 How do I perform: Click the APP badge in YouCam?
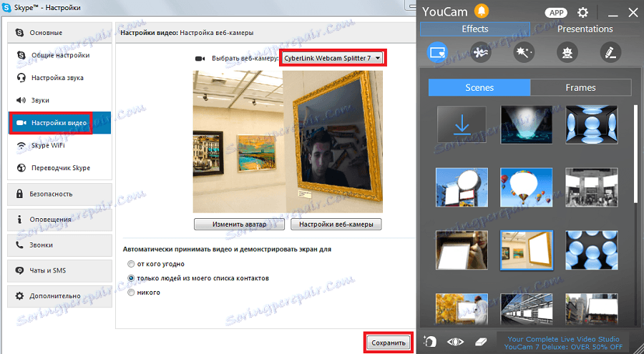tap(557, 13)
